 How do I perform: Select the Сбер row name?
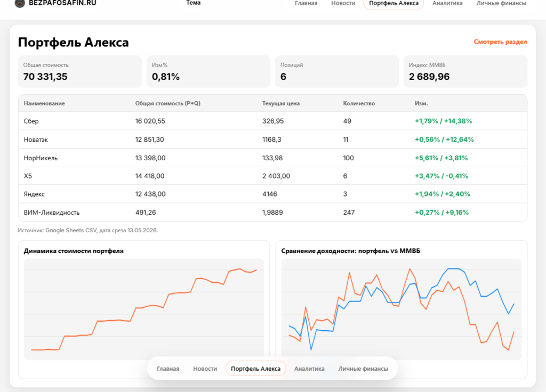tap(31, 121)
